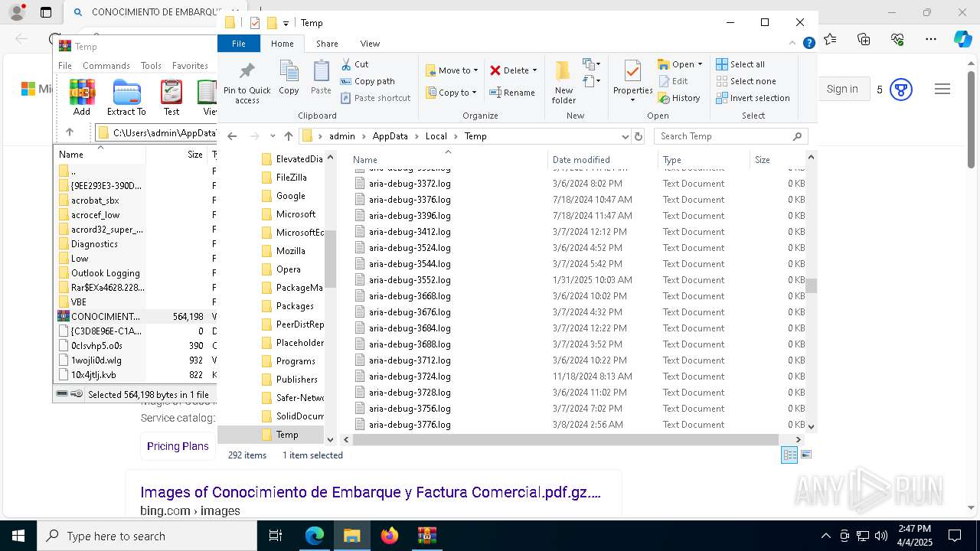Expand the Open dropdown in ribbon

[x=699, y=64]
